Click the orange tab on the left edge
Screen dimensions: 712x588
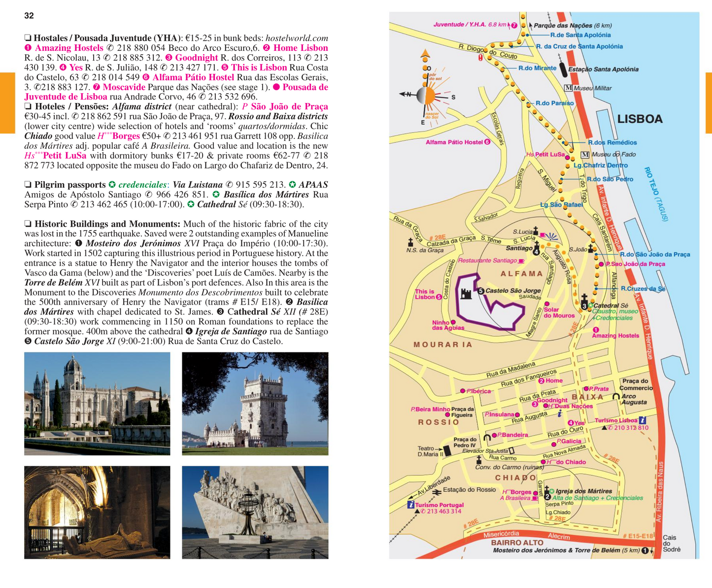click(7, 103)
